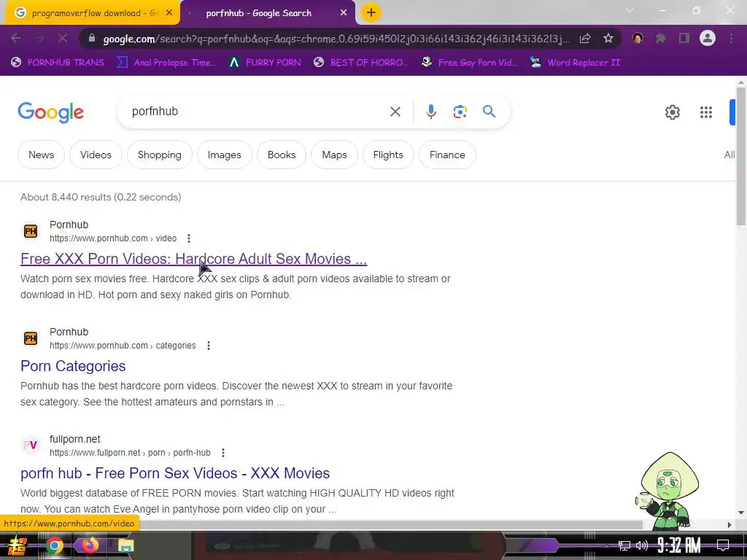This screenshot has height=560, width=747.
Task: Open File Explorer from the taskbar
Action: [125, 545]
